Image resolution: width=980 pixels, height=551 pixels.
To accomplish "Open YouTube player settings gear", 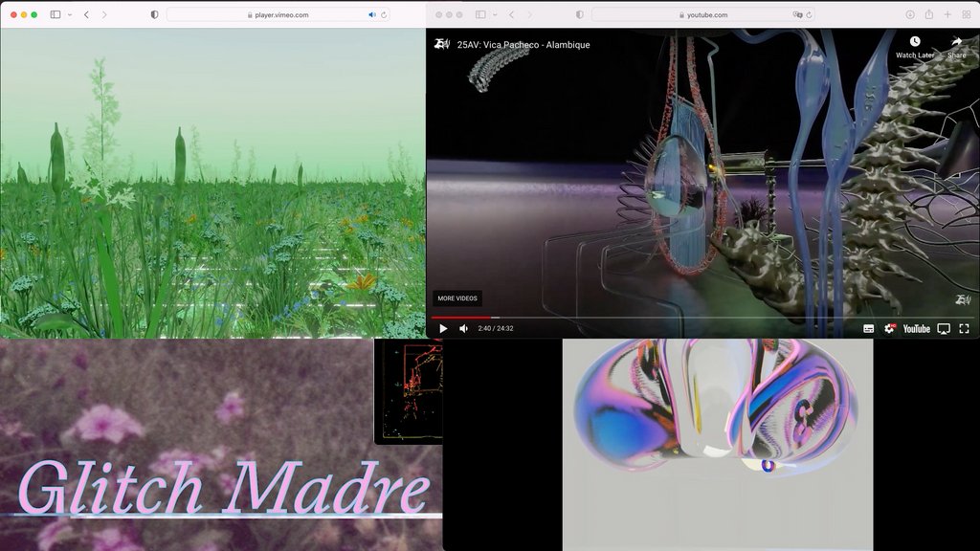I will click(x=889, y=329).
